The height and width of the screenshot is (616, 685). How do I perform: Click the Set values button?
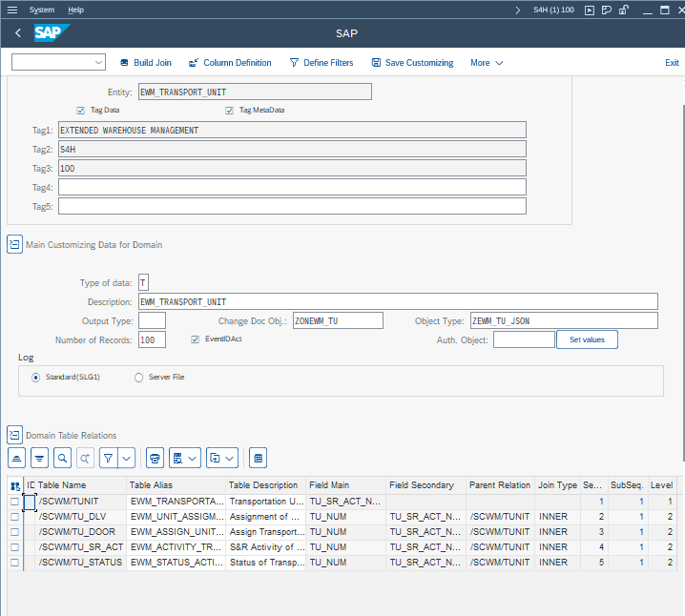(587, 339)
